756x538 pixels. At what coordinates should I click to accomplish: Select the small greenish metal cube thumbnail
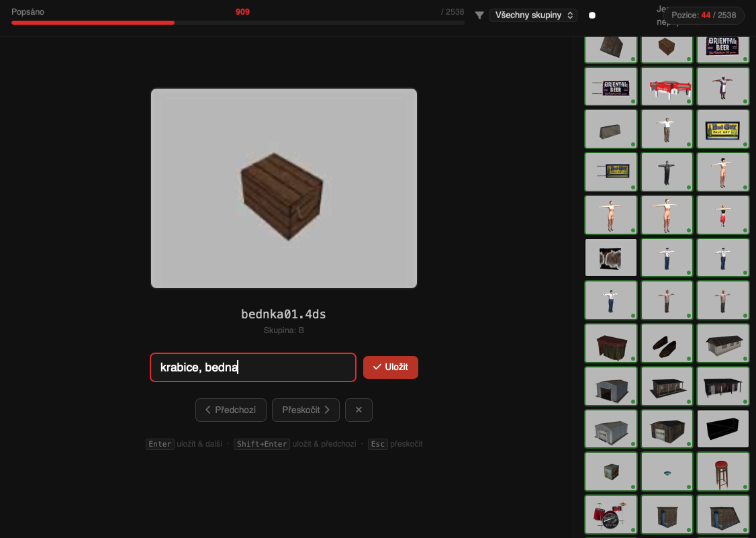click(611, 472)
